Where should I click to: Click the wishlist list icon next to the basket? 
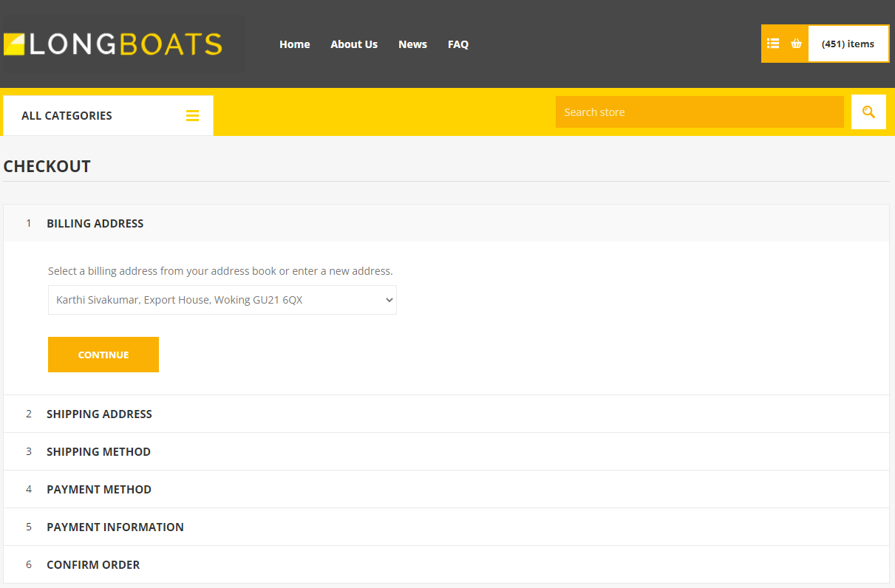coord(773,44)
